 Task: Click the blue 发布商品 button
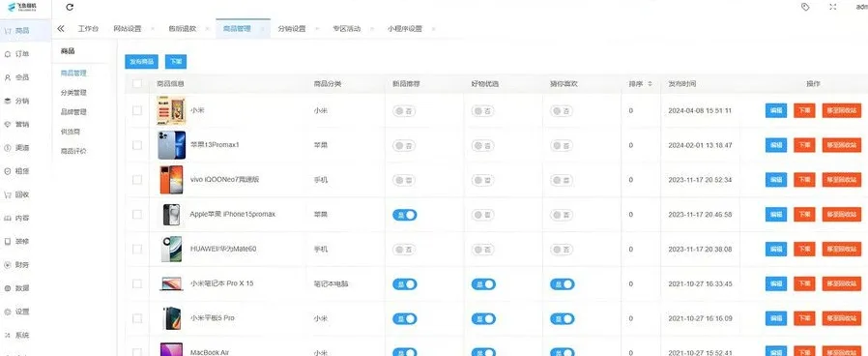tap(142, 62)
